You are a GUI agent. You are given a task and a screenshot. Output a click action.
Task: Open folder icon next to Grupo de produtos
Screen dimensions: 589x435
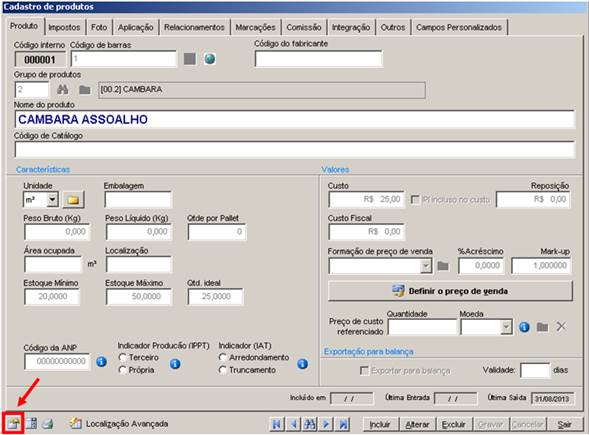click(85, 90)
